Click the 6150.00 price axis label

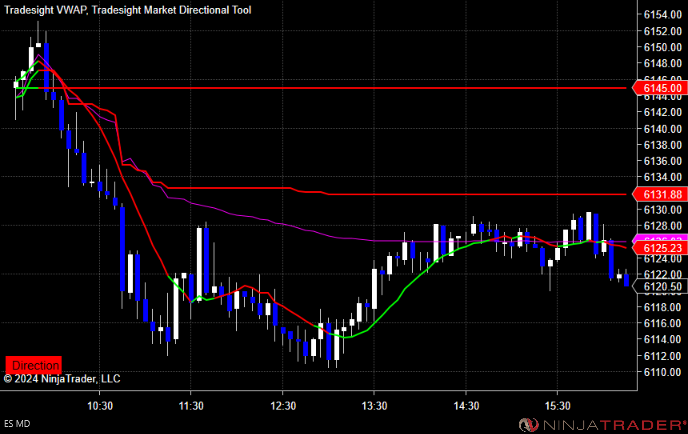click(663, 47)
